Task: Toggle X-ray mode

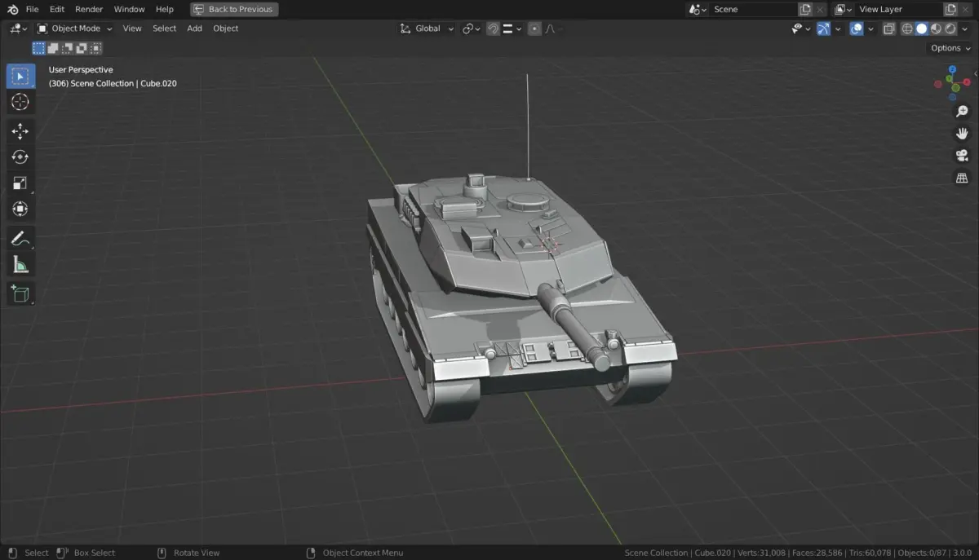Action: [x=888, y=29]
